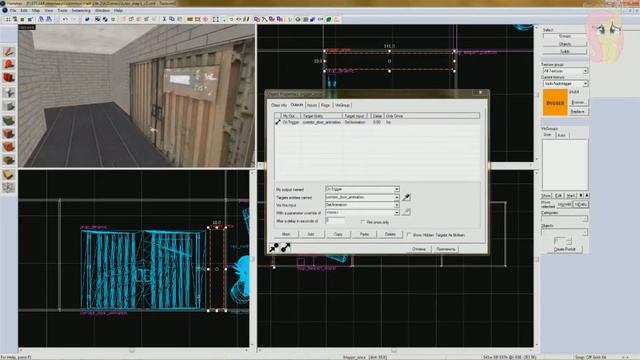Click the Carve toolbar icon
This screenshot has height=360, width=640.
[87, 19]
